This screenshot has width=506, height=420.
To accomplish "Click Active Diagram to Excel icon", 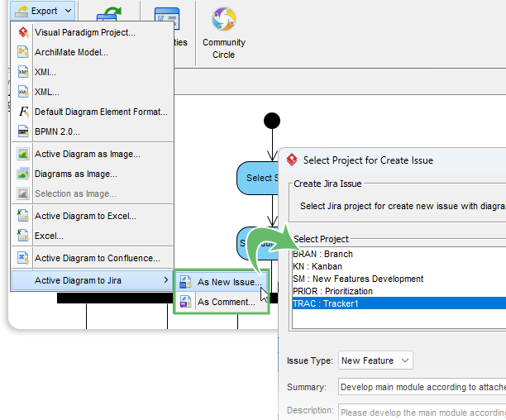I will [23, 216].
